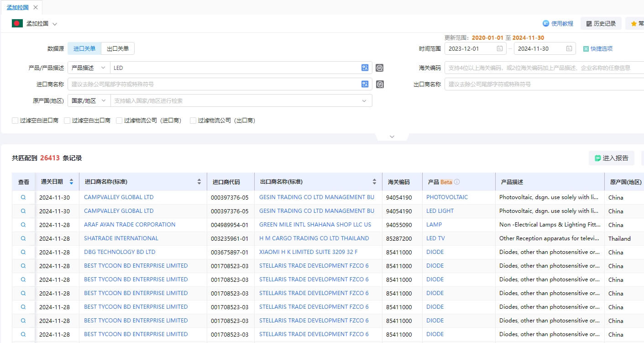View details magnifier for DBG TECHNOLOGY row
Screen dimensions: 644x343
click(23, 252)
